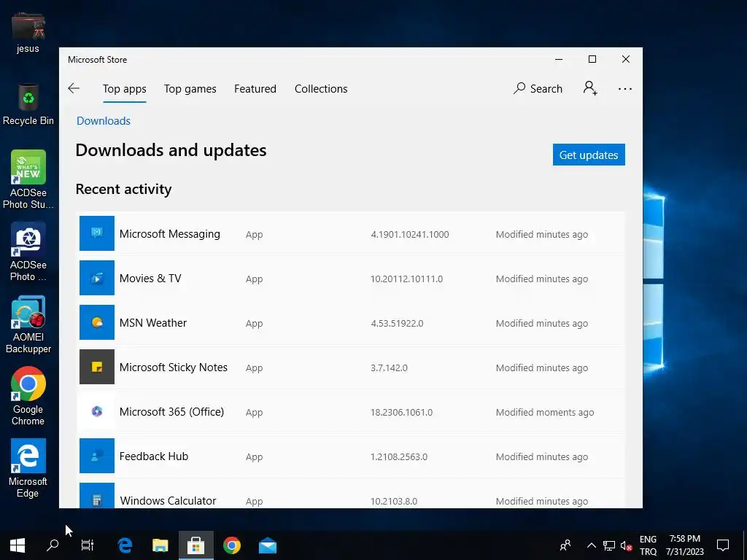Click version 1.2108.2563.0 text
The height and width of the screenshot is (560, 747).
(x=399, y=456)
